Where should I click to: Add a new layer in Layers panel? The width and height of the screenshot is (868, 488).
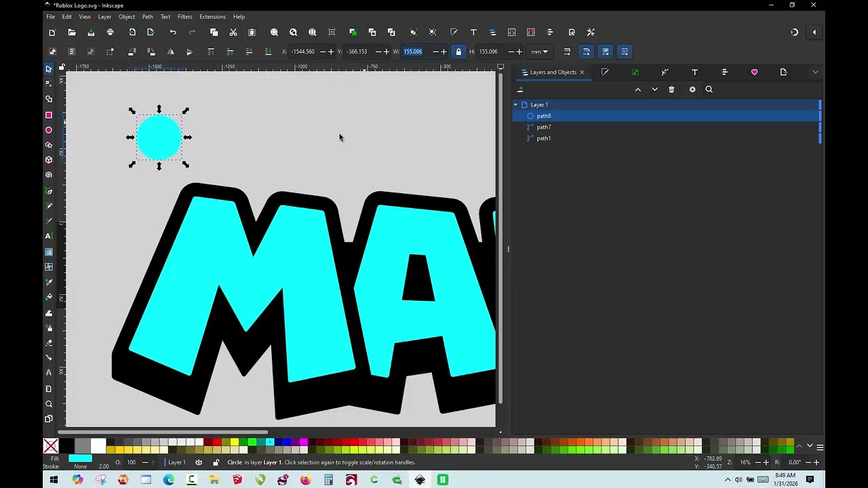coord(520,89)
